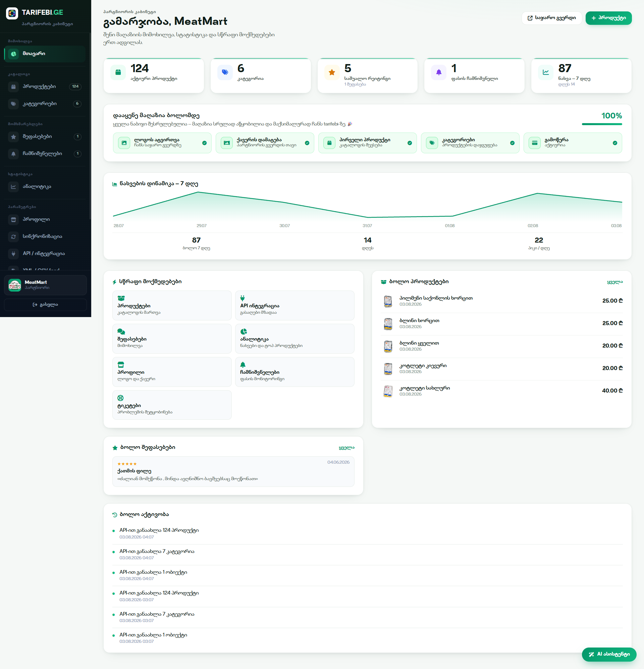Click the box icon in the 124 აქტიური პროდუქტი card
The image size is (644, 669).
118,72
